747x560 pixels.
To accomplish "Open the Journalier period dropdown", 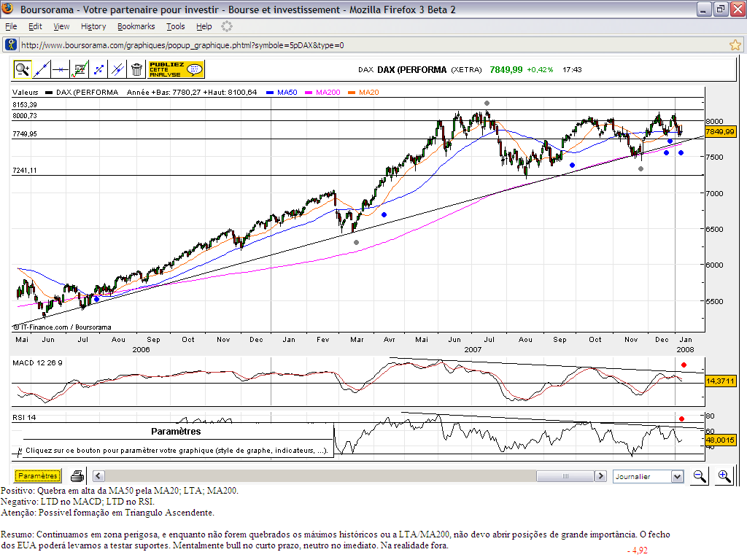I will coord(649,476).
